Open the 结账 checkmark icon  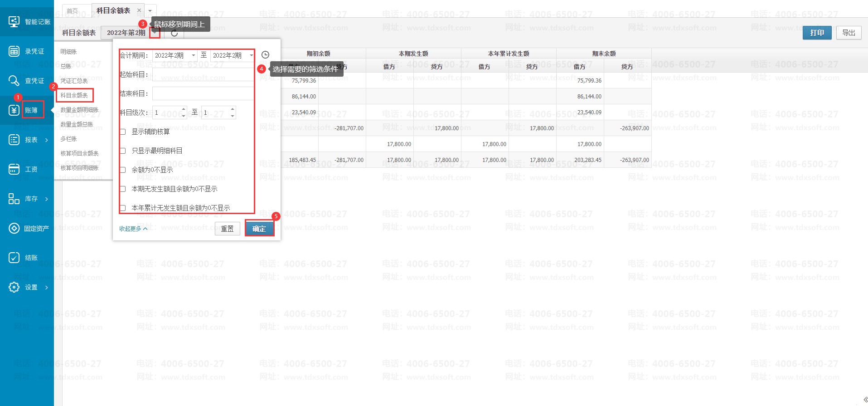tap(14, 258)
